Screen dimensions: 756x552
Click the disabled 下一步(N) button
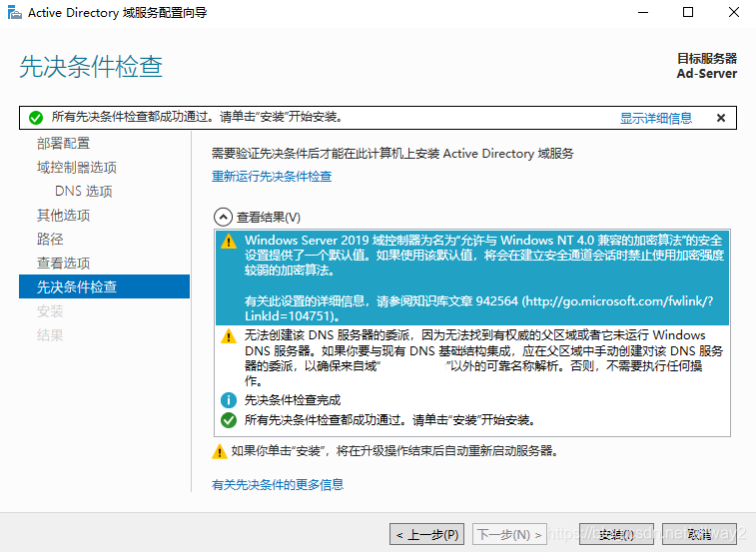click(509, 534)
